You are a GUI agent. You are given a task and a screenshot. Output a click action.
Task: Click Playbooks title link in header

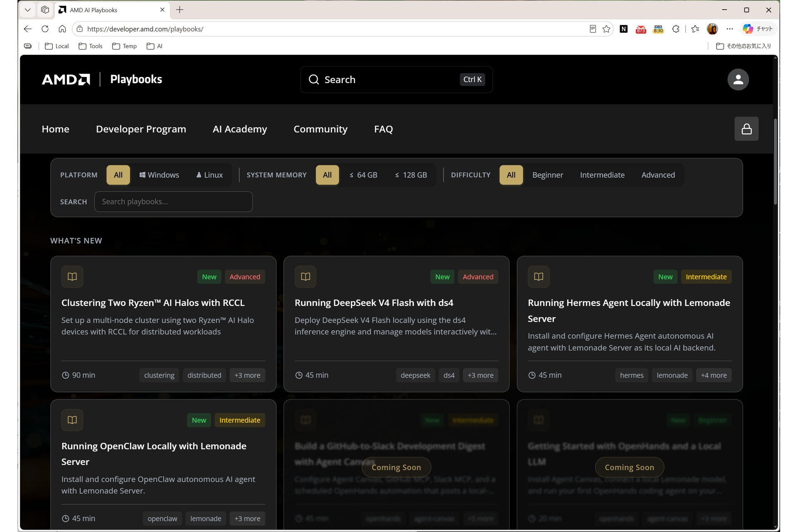pos(136,79)
